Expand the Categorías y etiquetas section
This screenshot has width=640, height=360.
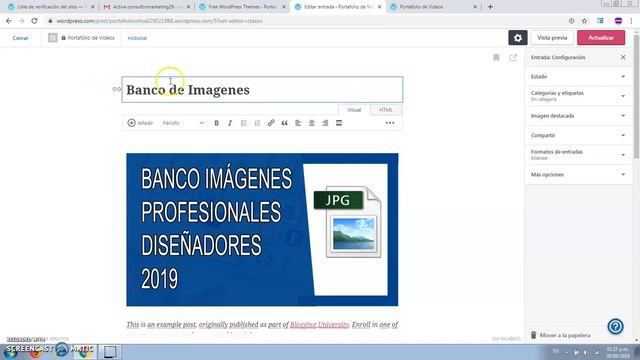578,96
